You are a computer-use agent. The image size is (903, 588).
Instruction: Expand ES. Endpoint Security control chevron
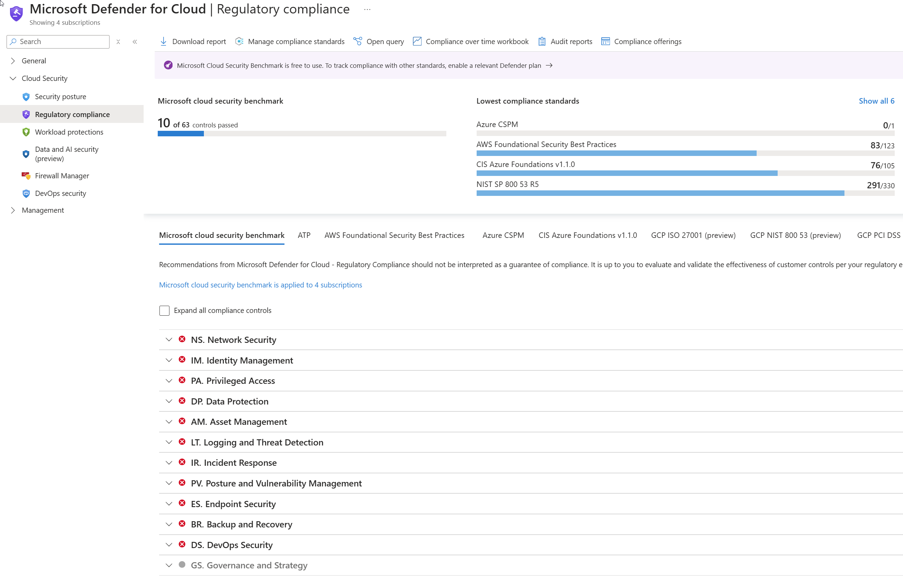coord(169,503)
